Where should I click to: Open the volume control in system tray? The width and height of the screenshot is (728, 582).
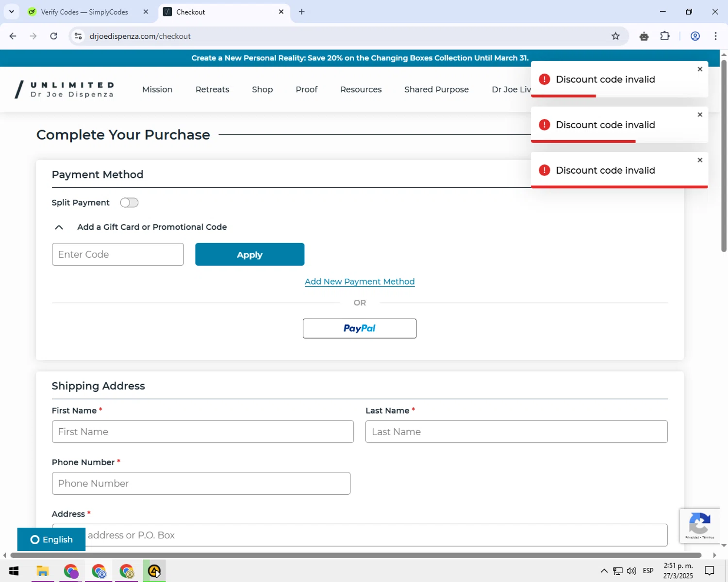click(631, 571)
